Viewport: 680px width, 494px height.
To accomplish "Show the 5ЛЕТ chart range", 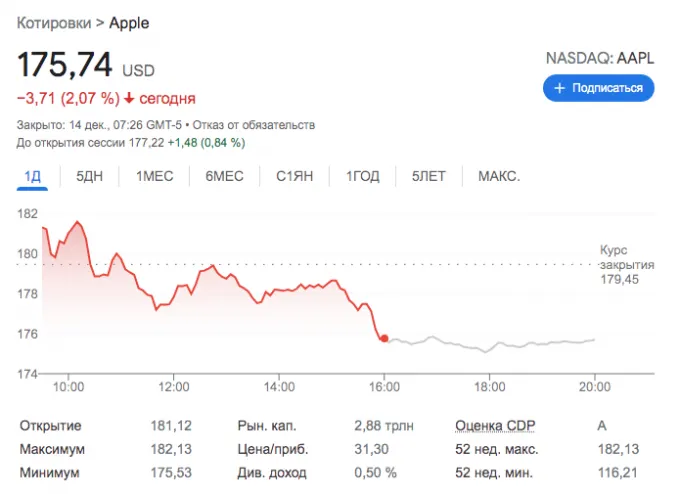I will point(429,176).
